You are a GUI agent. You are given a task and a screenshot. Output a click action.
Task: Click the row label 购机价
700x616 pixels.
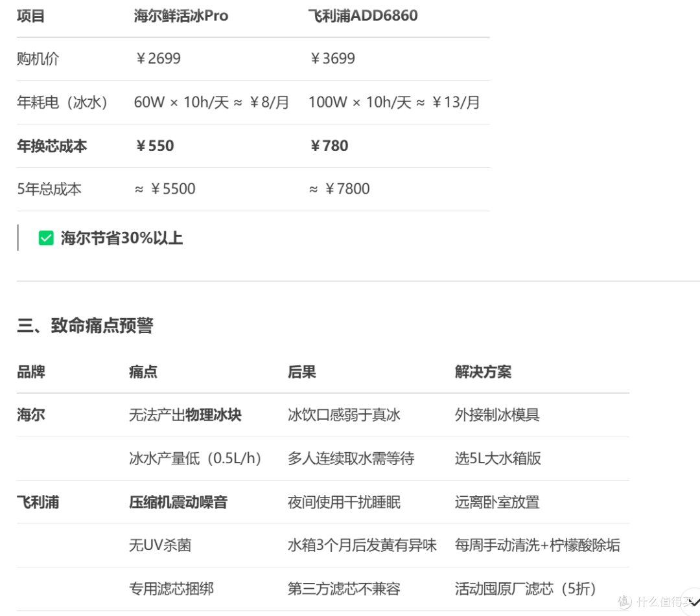38,58
